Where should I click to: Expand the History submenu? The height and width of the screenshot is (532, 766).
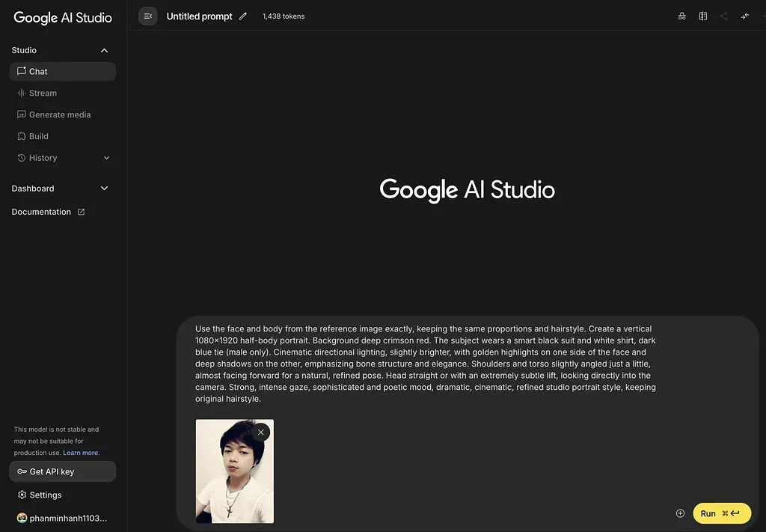coord(106,158)
